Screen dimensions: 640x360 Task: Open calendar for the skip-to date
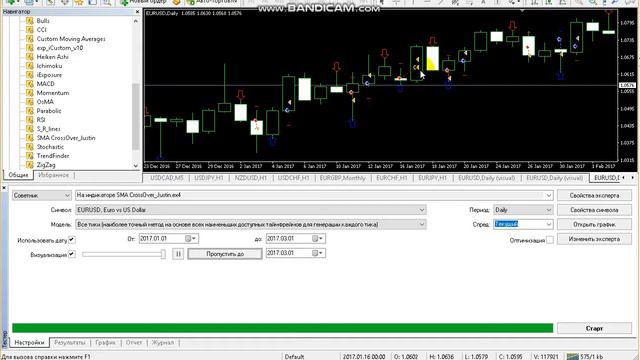pyautogui.click(x=318, y=253)
